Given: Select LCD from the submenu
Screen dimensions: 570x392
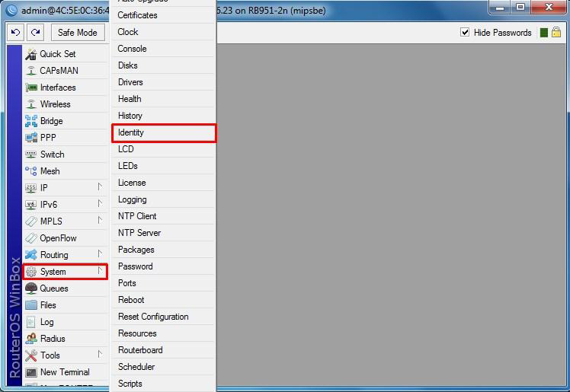Looking at the screenshot, I should [x=162, y=149].
